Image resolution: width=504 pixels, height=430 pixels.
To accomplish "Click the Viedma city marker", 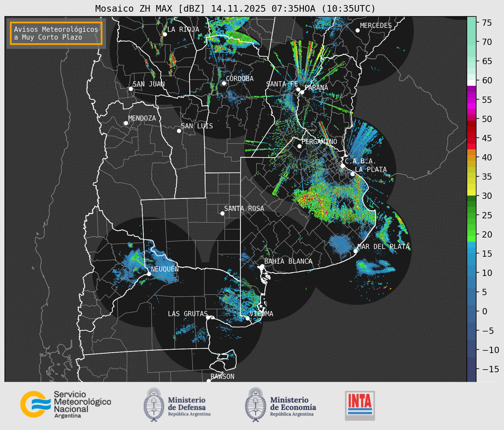I will [x=247, y=318].
